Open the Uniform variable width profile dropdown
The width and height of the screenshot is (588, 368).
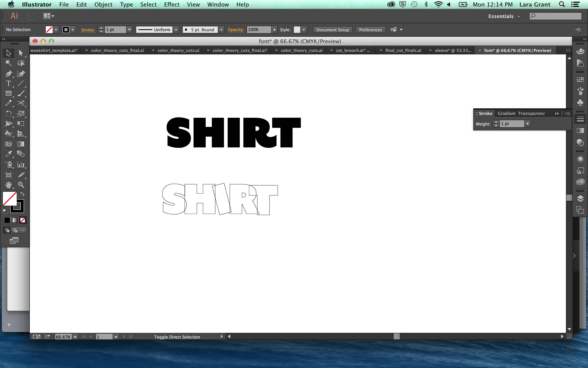point(176,30)
